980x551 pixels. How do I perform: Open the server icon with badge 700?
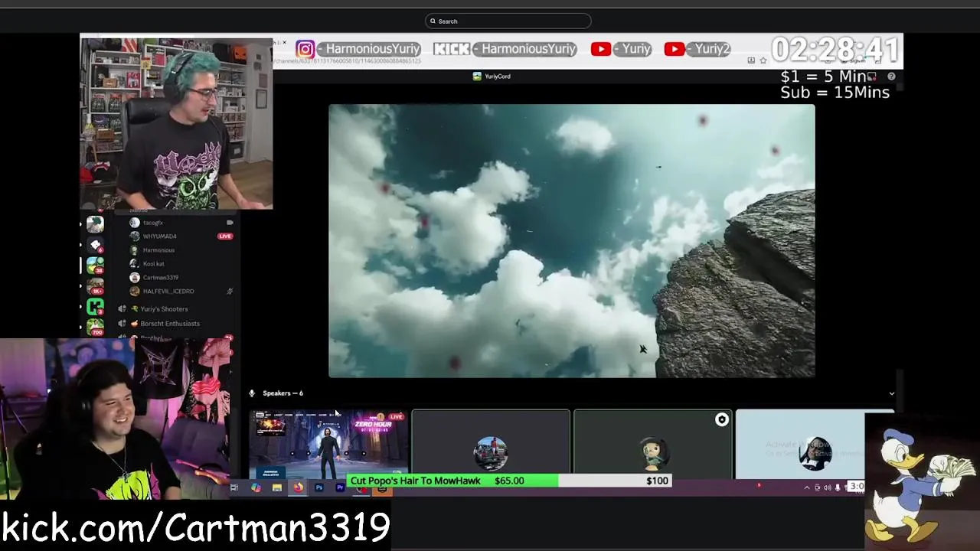coord(95,328)
